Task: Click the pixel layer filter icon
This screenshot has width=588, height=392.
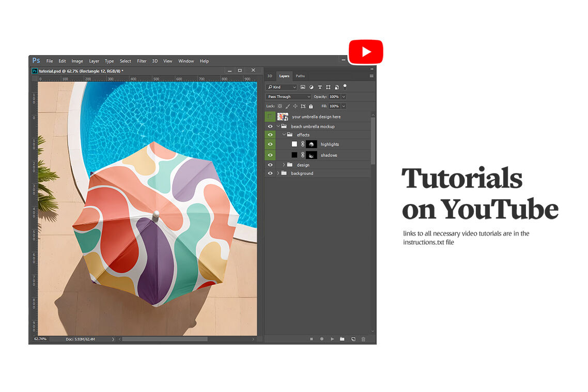Action: (x=303, y=87)
